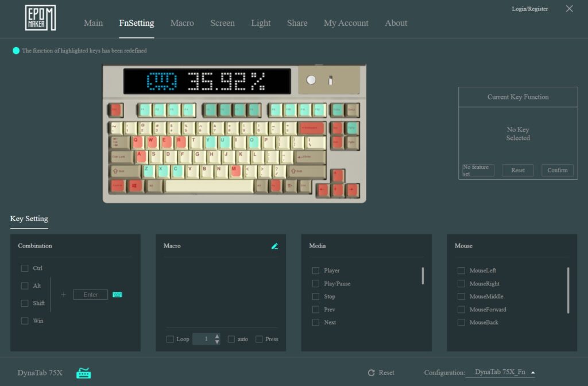Open the Macro tab in top navigation

[x=182, y=23]
